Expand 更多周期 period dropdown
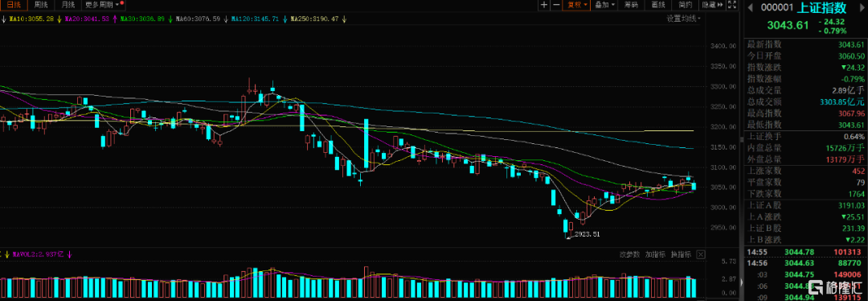 104,5
